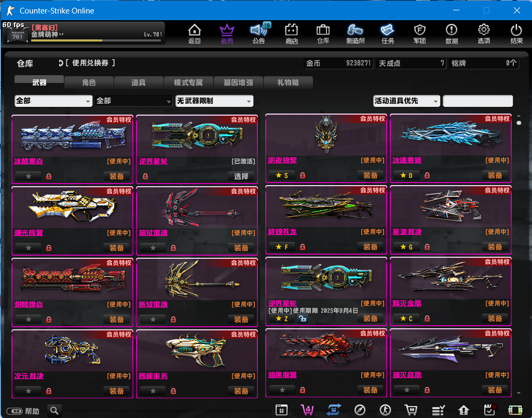This screenshot has height=418, width=532.
Task: Switch to the 道具 tab
Action: (x=139, y=82)
